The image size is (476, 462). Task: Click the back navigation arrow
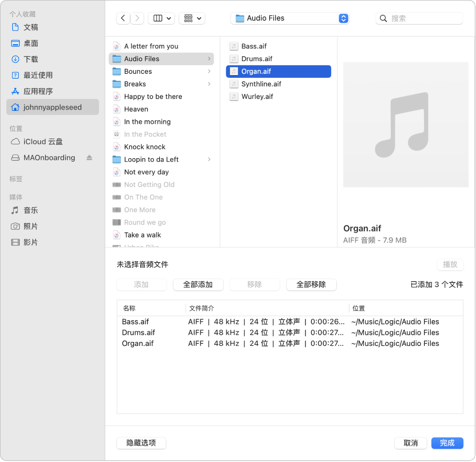point(123,18)
